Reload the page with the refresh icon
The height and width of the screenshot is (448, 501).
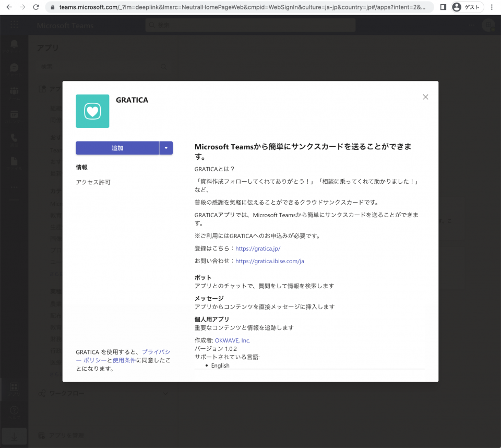[36, 7]
